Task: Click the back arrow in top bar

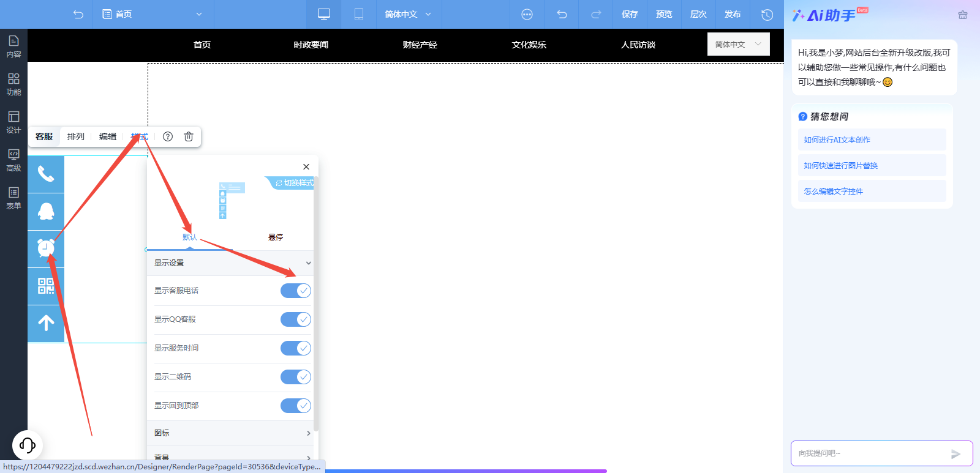Action: tap(78, 14)
